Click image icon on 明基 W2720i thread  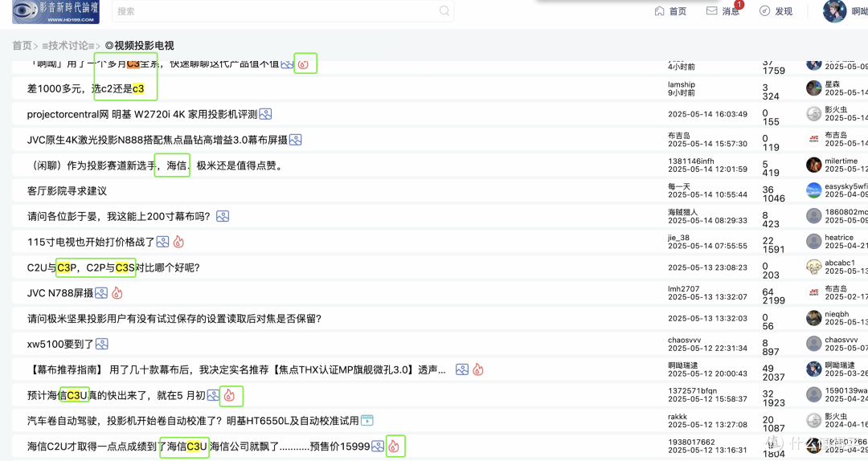coord(266,114)
